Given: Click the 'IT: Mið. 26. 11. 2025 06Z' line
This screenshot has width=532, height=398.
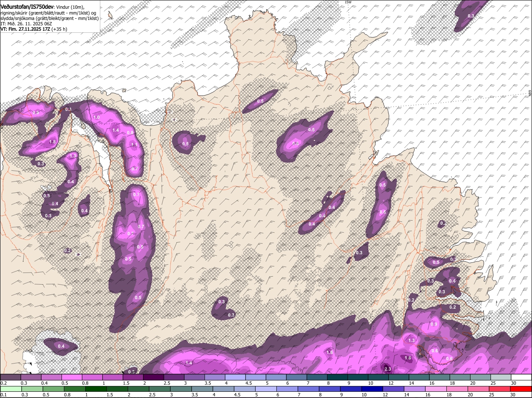Looking at the screenshot, I should [26, 24].
